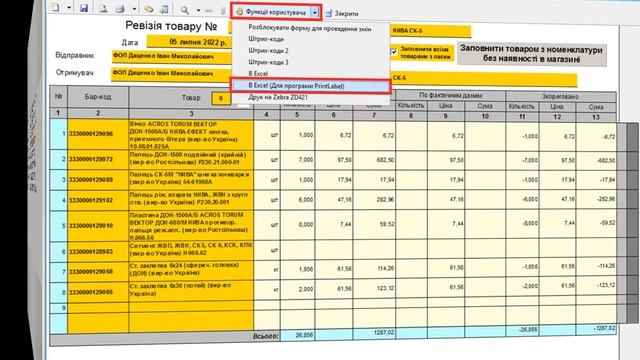
Task: Toggle the Заповнити всіма товарами з папки checkbox
Action: pos(394,52)
